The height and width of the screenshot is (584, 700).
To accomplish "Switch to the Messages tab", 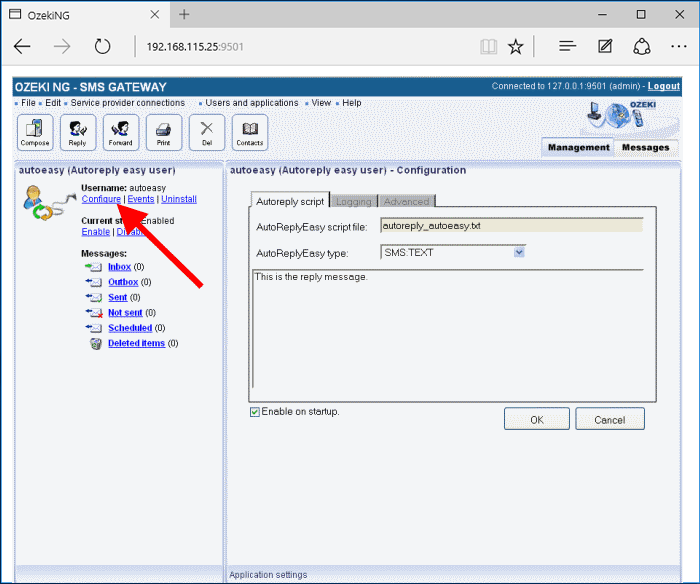I will pyautogui.click(x=646, y=147).
